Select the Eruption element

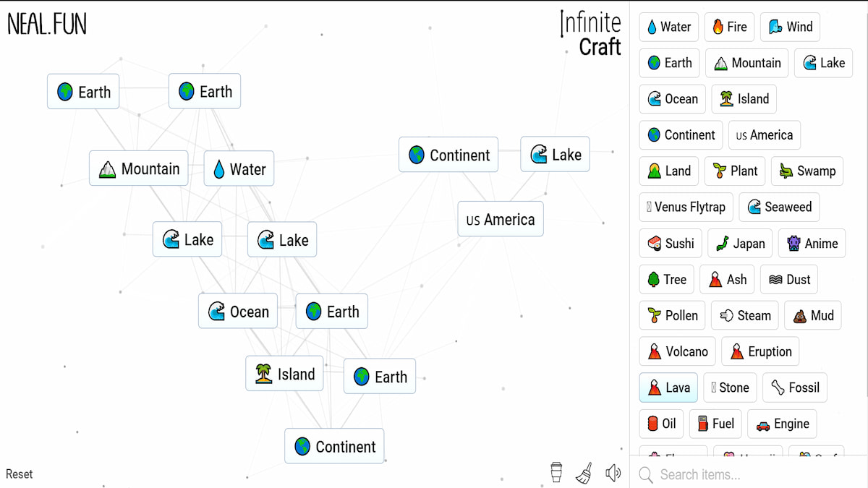click(x=759, y=351)
